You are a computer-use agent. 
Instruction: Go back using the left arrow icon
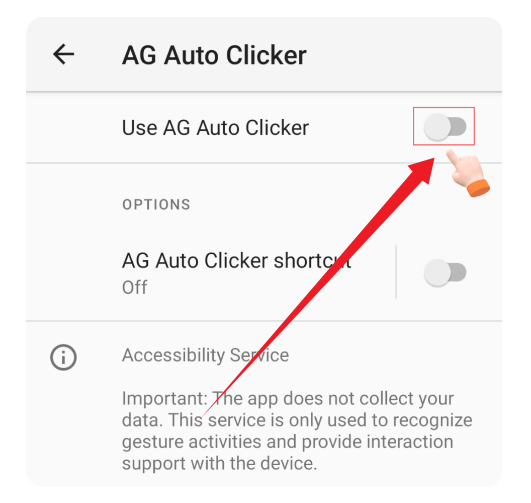(x=63, y=54)
